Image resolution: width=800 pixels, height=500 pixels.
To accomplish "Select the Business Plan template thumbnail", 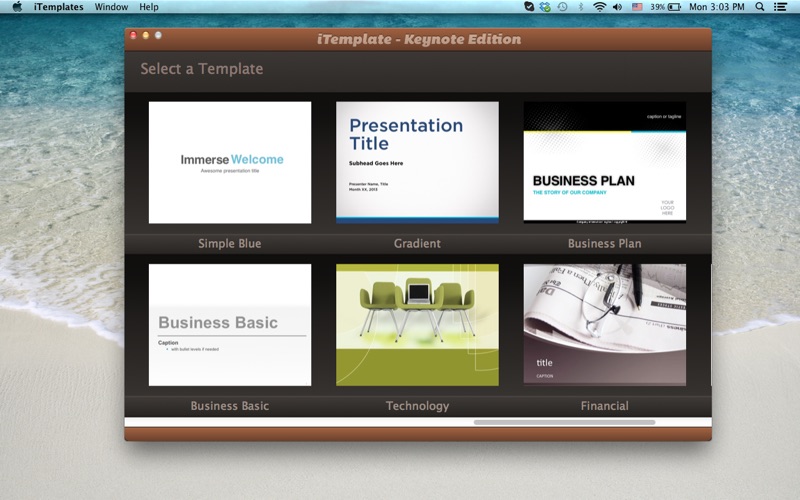I will [x=605, y=162].
